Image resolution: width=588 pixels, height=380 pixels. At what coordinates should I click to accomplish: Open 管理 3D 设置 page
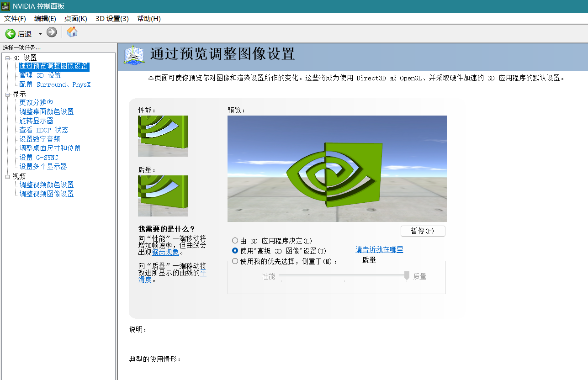40,75
